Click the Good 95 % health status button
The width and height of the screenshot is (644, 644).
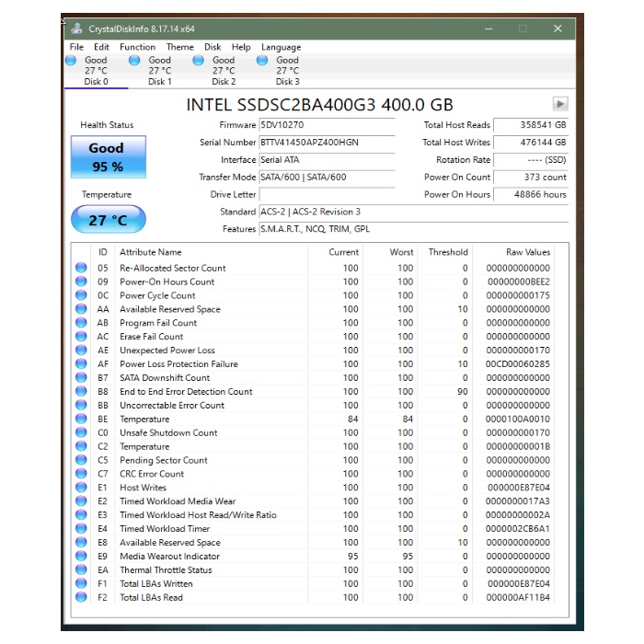[x=106, y=156]
